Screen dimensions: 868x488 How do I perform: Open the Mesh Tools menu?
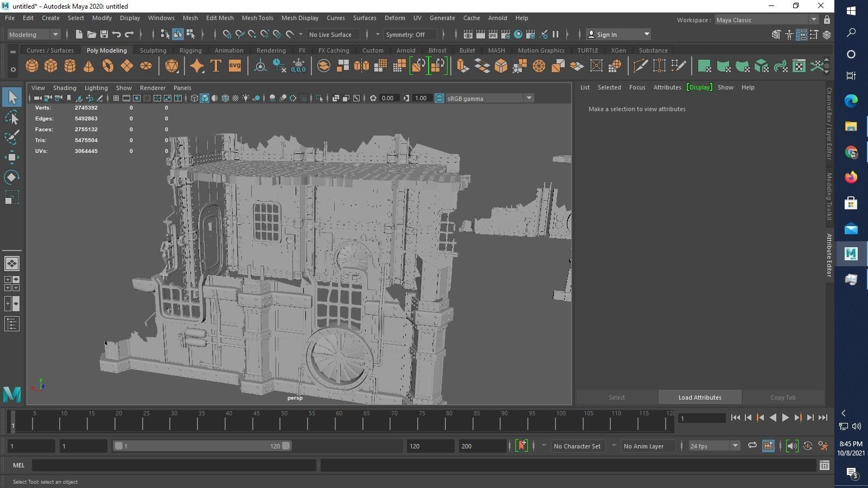257,18
